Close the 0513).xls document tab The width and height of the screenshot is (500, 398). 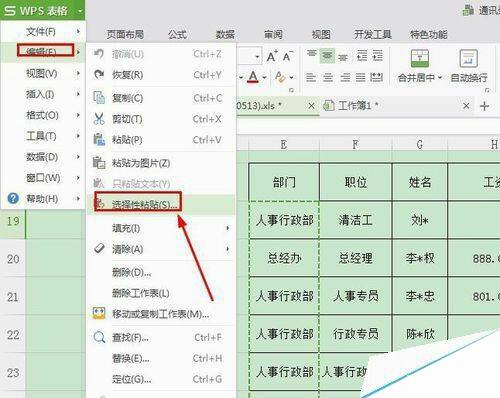click(311, 106)
